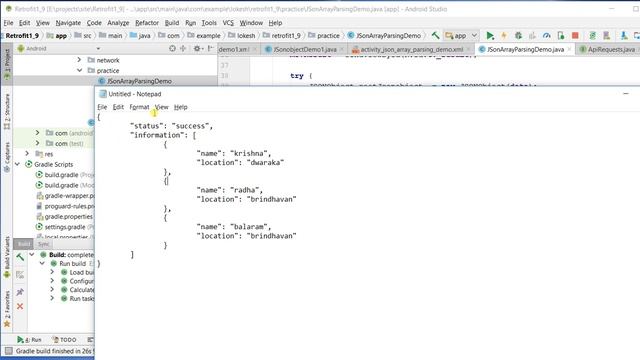Open the app run configuration dropdown
This screenshot has width=640, height=360.
(x=461, y=36)
